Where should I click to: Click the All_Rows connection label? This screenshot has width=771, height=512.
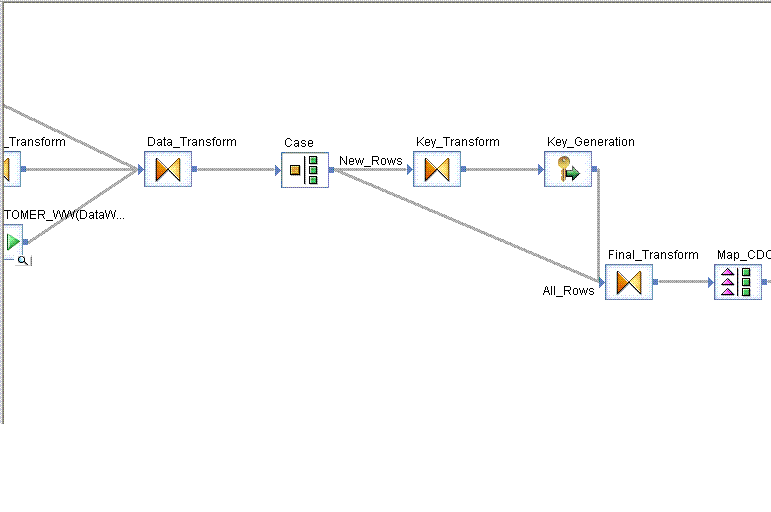click(568, 291)
